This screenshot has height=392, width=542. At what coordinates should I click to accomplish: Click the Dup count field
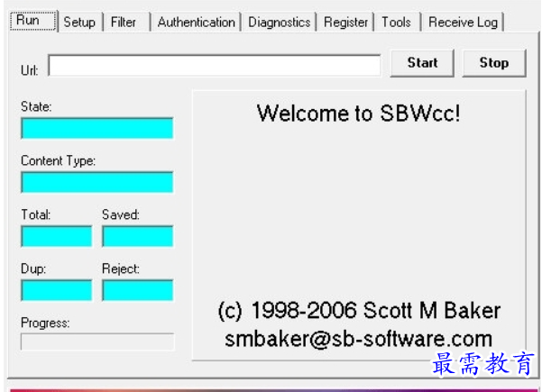[x=57, y=290]
